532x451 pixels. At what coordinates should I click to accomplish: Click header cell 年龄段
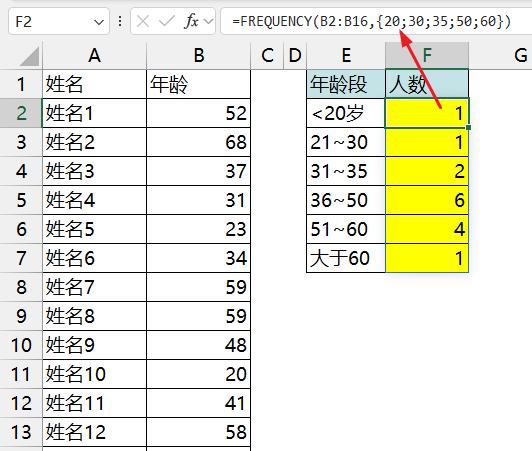pos(346,84)
